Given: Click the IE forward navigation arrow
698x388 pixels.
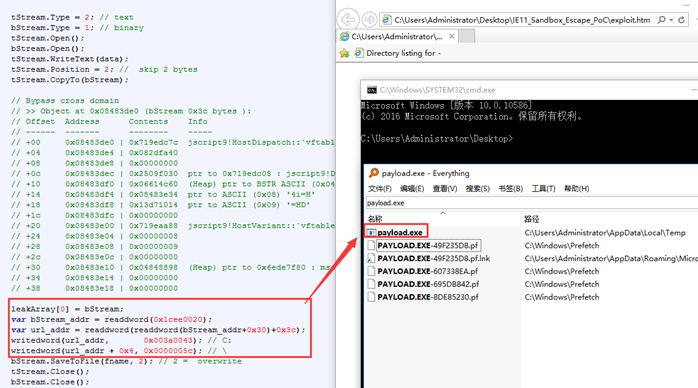Looking at the screenshot, I should [x=369, y=20].
